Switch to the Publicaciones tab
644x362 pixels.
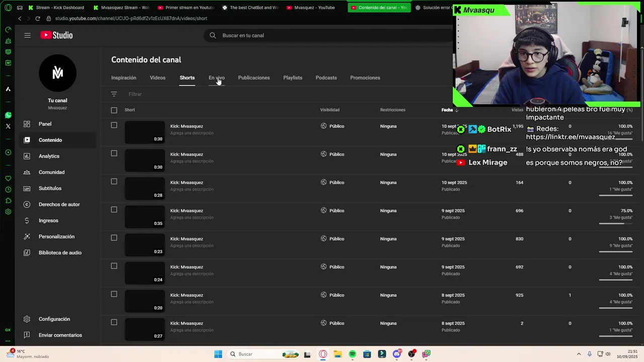click(254, 77)
